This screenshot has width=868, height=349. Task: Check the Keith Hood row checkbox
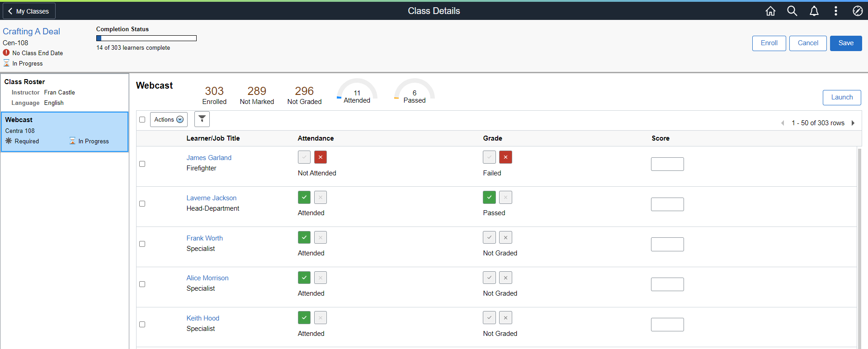(x=142, y=324)
